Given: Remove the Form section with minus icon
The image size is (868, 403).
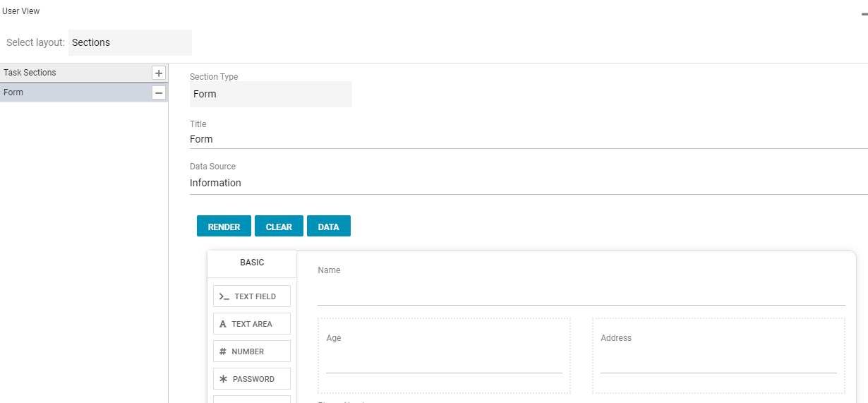Looking at the screenshot, I should [159, 92].
